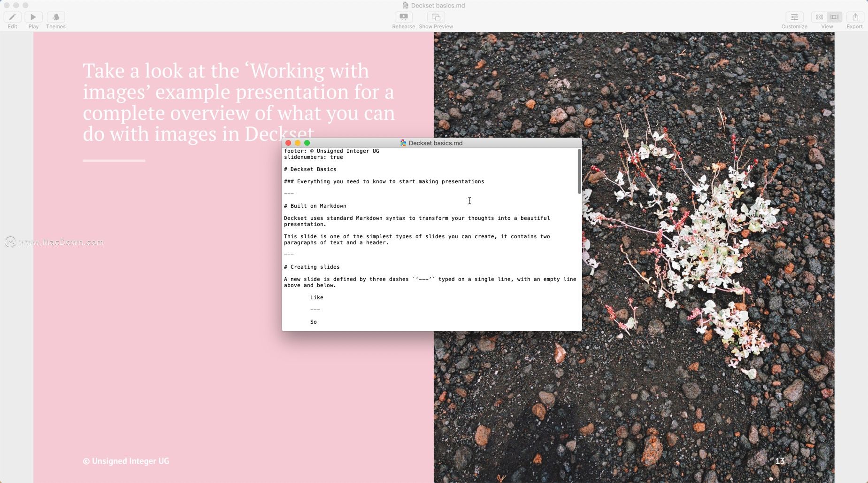Click the document icon in editor title bar
The image size is (868, 483).
[403, 143]
